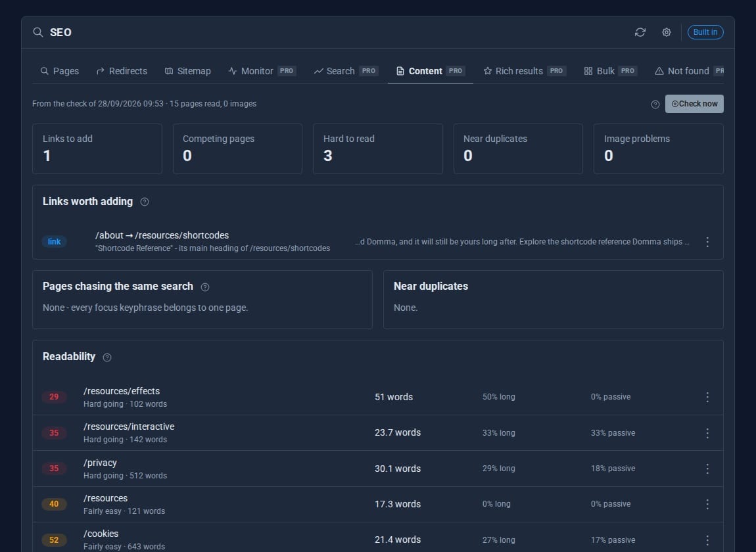The image size is (756, 552).
Task: Open the more menu for the /resources row
Action: (707, 504)
